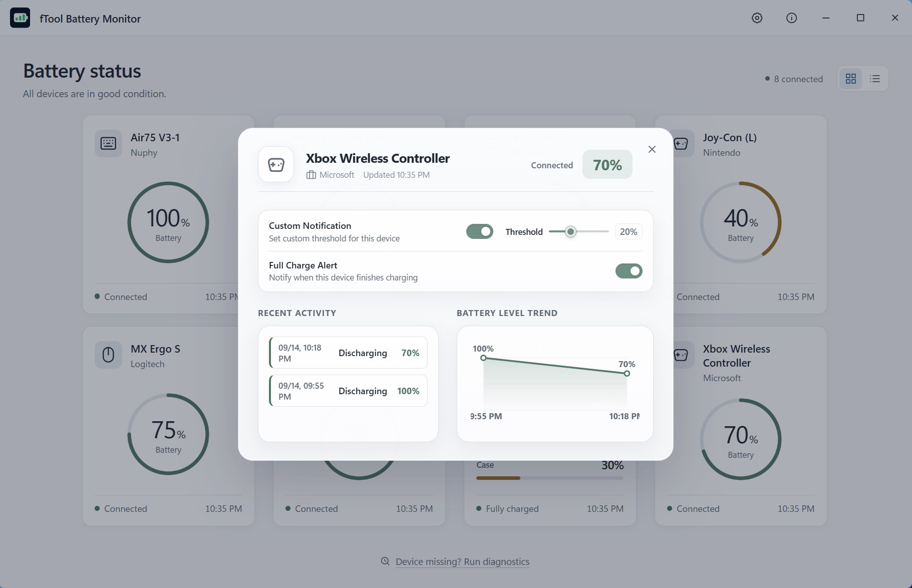
Task: Click the 70% data point on trend chart
Action: coord(627,374)
